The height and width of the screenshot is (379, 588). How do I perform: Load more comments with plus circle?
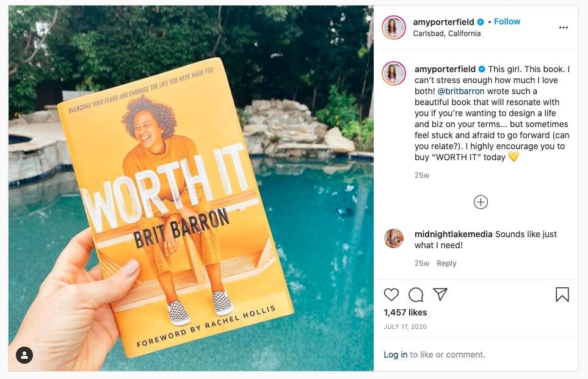[x=481, y=202]
